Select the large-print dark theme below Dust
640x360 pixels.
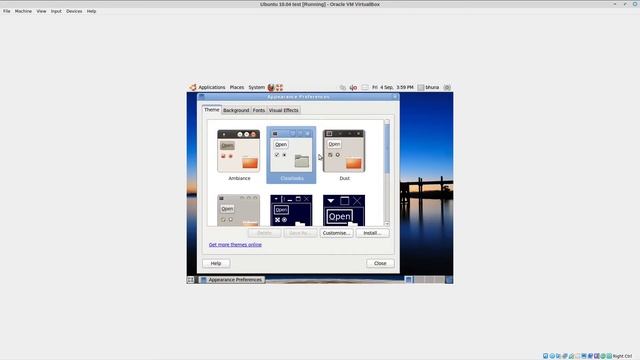[344, 210]
